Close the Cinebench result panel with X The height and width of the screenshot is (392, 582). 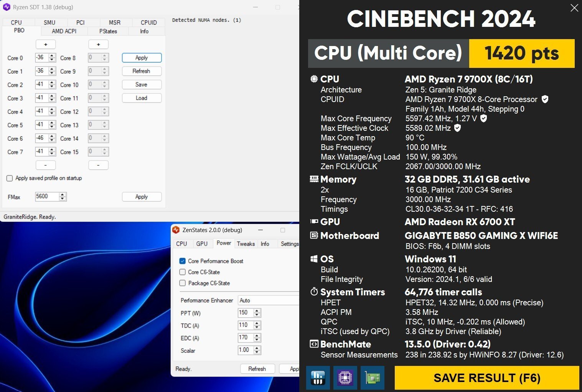(x=574, y=8)
